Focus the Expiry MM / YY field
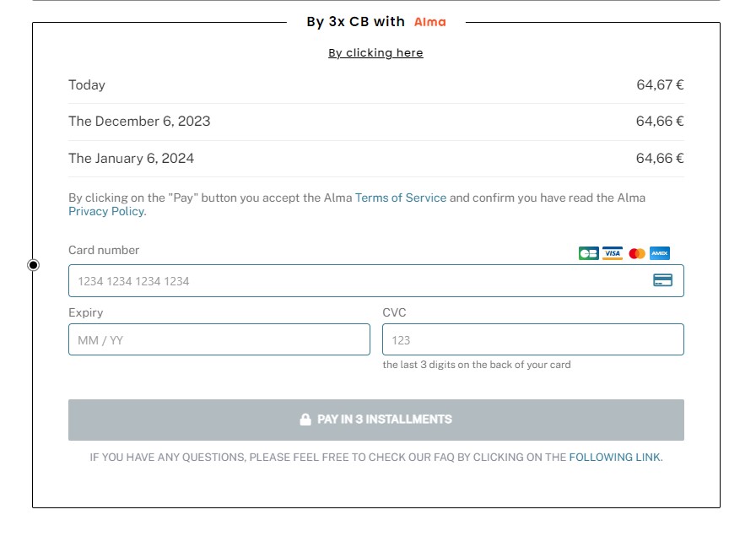The height and width of the screenshot is (542, 756). 219,339
